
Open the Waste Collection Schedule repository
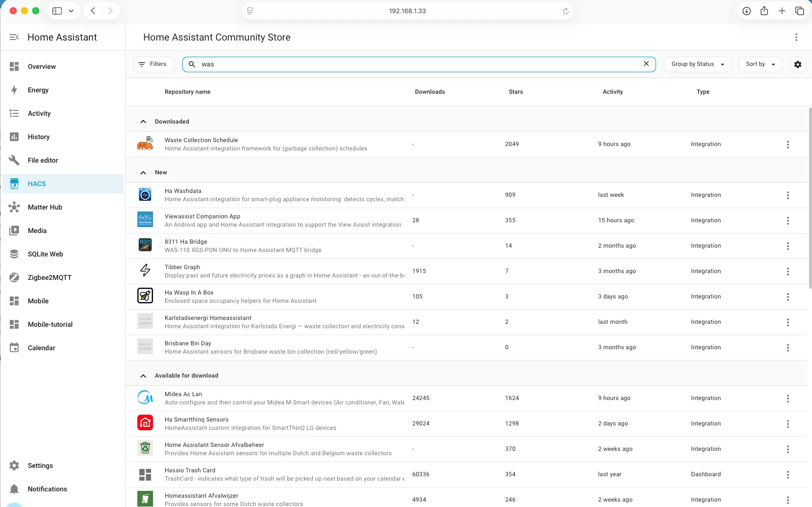(x=466, y=144)
